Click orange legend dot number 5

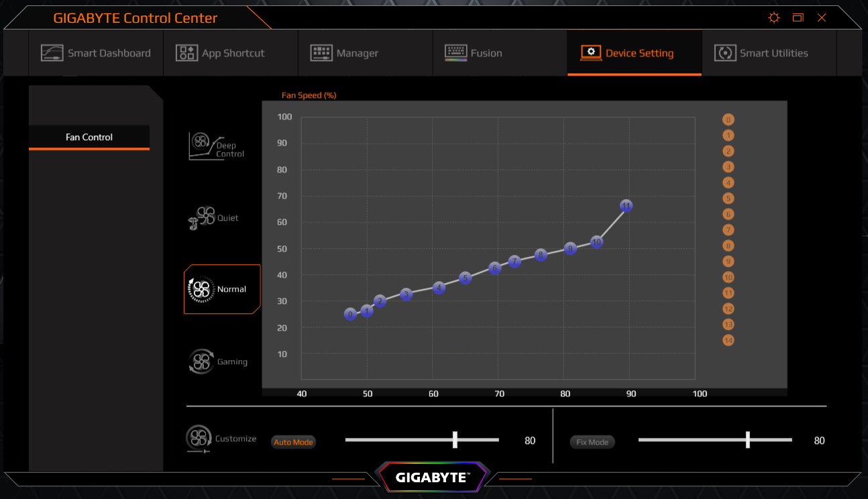[x=728, y=199]
